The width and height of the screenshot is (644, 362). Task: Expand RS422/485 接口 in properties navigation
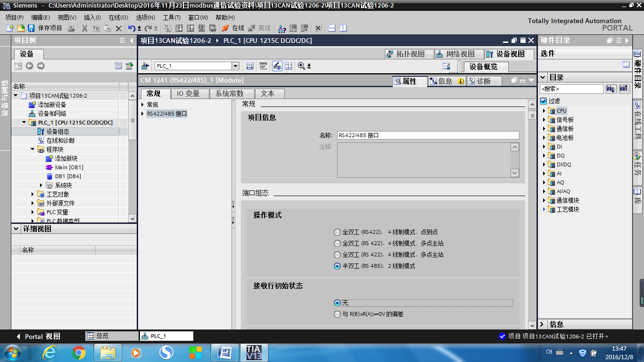143,114
